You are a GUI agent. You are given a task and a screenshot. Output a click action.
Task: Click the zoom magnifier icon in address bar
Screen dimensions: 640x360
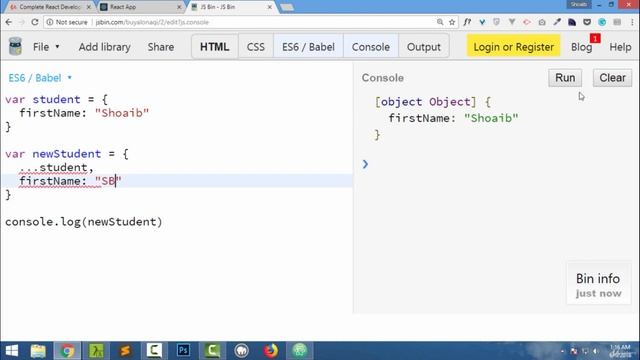(440, 22)
